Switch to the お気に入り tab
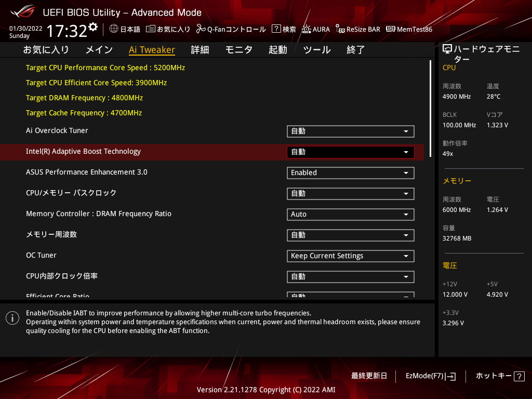The image size is (532, 399). (x=46, y=50)
